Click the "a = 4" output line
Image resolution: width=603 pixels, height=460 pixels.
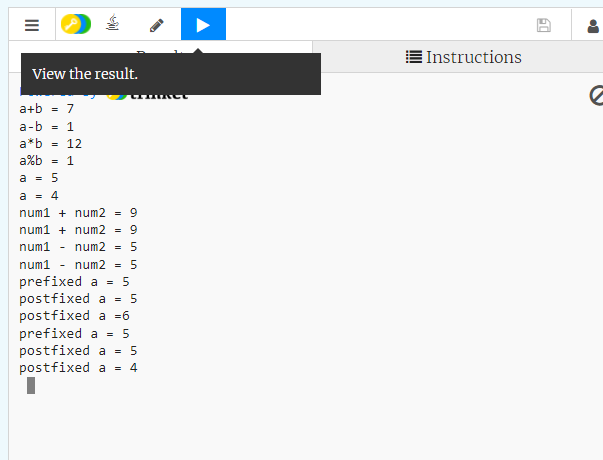coord(39,195)
